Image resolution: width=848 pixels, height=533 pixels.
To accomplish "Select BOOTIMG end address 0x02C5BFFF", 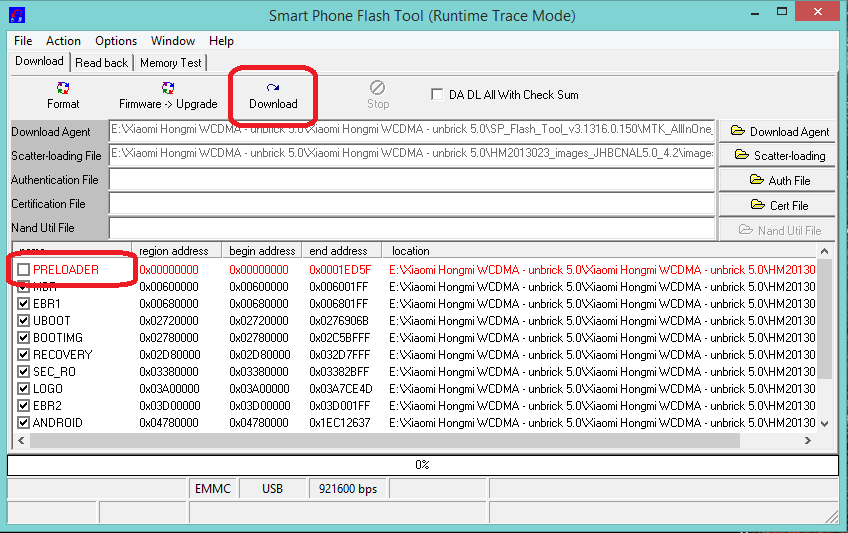I will [x=340, y=337].
